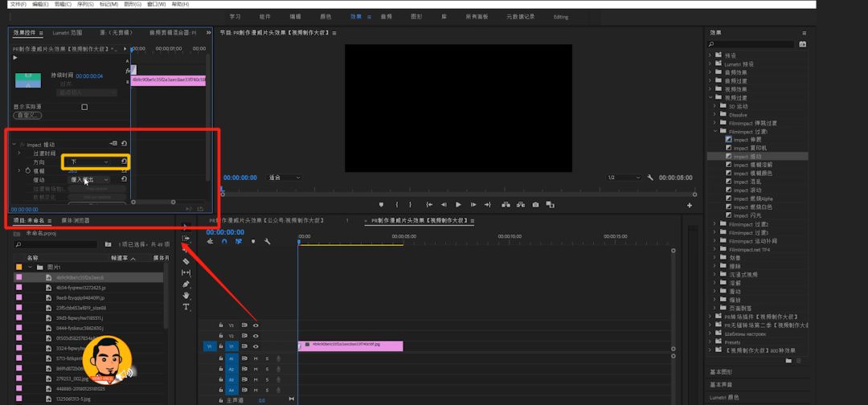The height and width of the screenshot is (405, 868).
Task: Select the Hand tool
Action: (186, 296)
